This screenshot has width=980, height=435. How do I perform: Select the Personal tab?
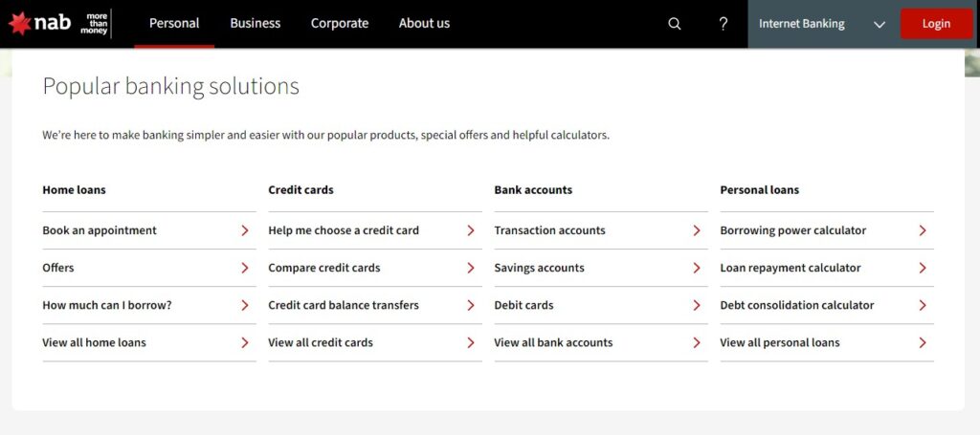point(174,24)
